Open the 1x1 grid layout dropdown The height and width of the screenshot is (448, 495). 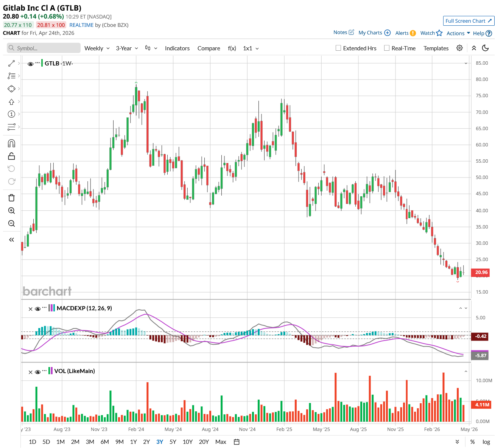(251, 48)
